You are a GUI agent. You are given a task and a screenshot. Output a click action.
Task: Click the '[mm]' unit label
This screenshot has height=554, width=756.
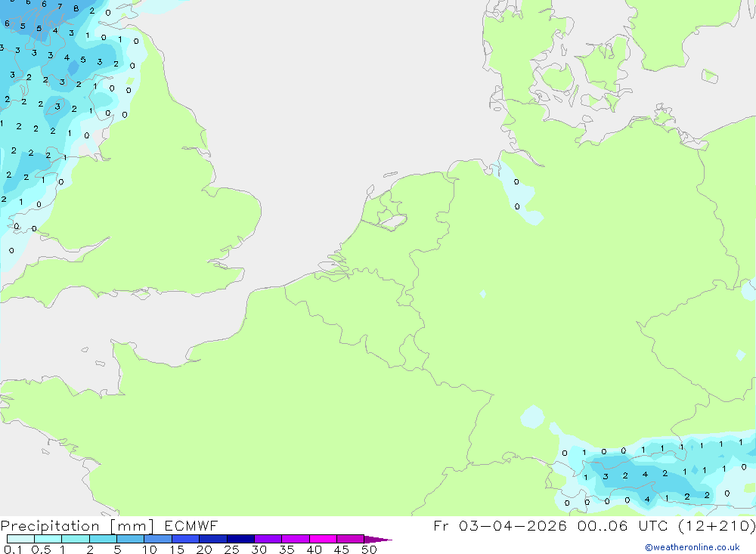[x=132, y=526]
